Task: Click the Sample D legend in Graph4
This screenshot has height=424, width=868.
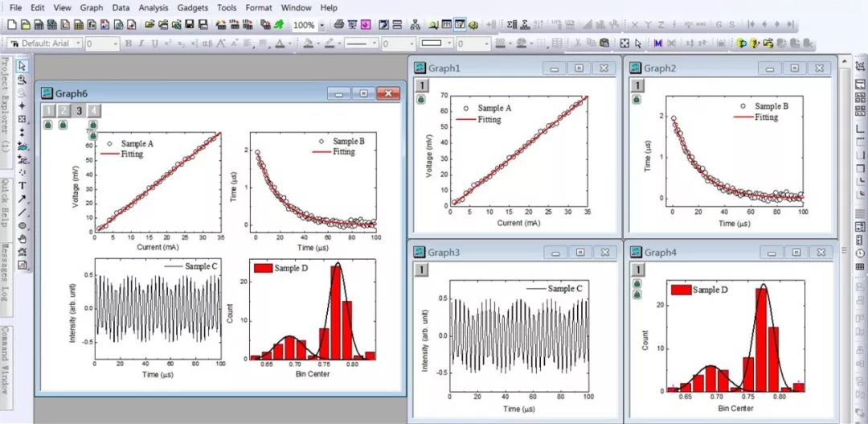Action: pyautogui.click(x=700, y=290)
